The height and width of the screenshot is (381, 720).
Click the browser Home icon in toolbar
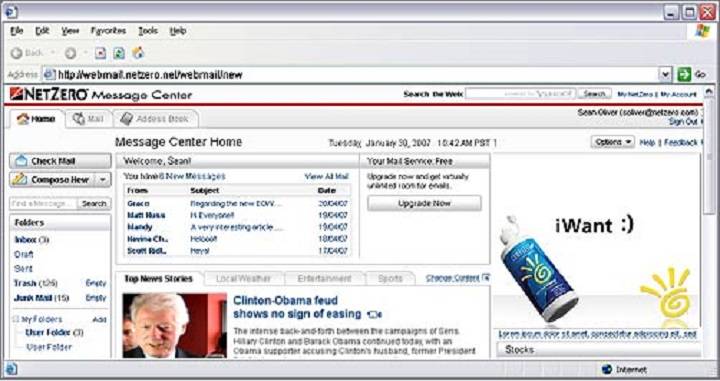tap(138, 53)
